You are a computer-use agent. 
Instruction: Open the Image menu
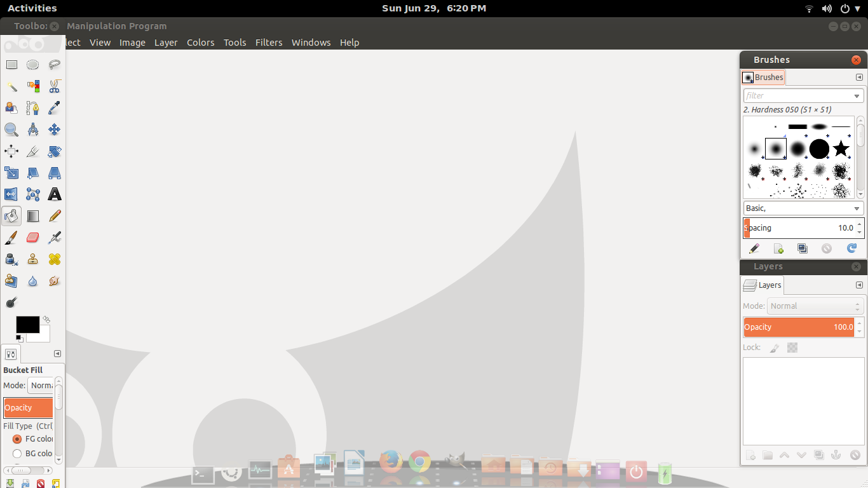pos(133,43)
